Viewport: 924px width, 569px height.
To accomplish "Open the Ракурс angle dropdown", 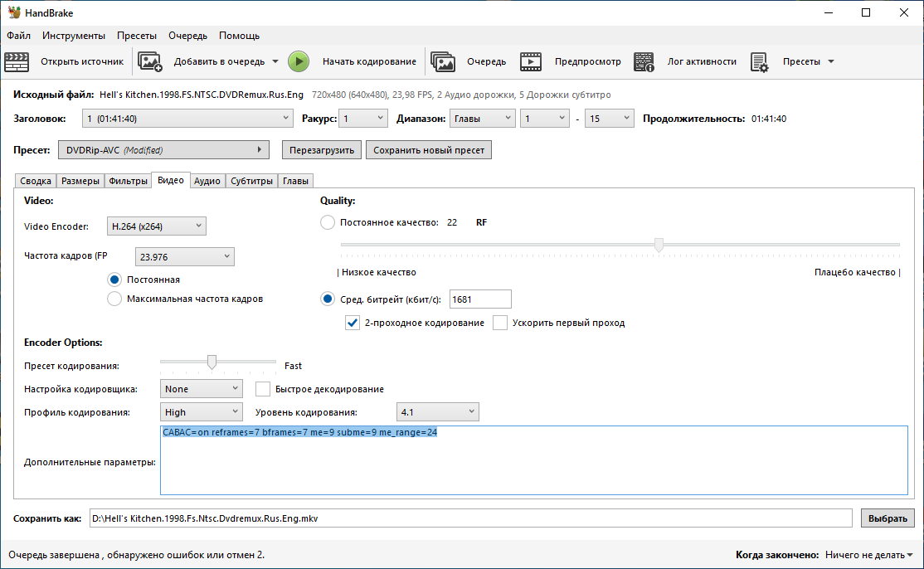I will (363, 119).
